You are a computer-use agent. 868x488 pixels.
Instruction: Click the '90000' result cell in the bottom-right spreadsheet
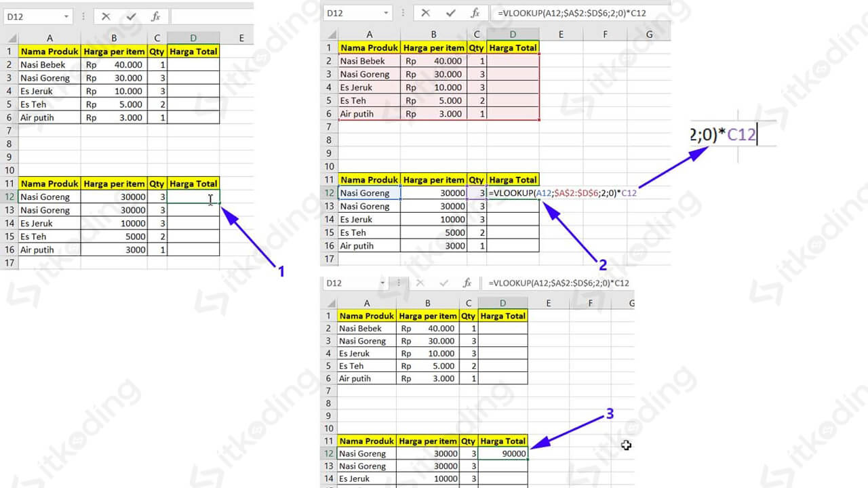502,453
